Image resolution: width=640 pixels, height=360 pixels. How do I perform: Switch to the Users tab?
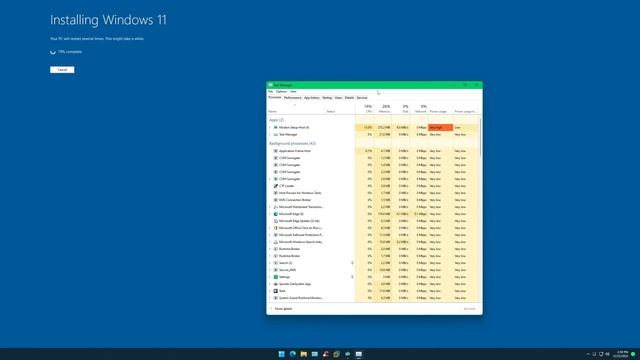(x=338, y=98)
